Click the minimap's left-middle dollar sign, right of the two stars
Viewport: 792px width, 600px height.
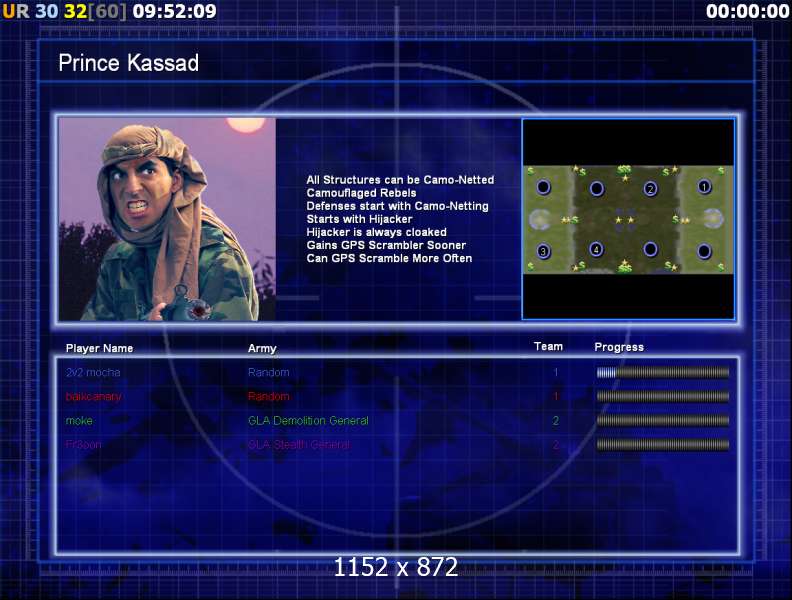pyautogui.click(x=575, y=220)
